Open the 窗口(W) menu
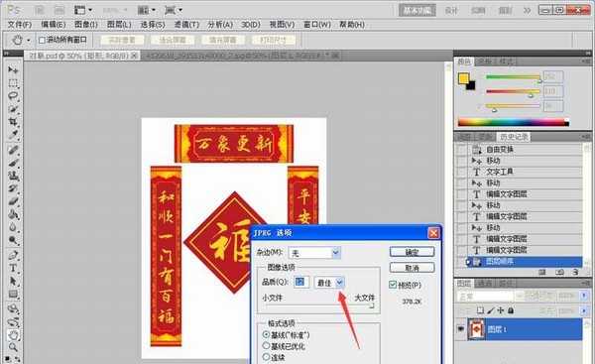The height and width of the screenshot is (364, 595). (317, 25)
